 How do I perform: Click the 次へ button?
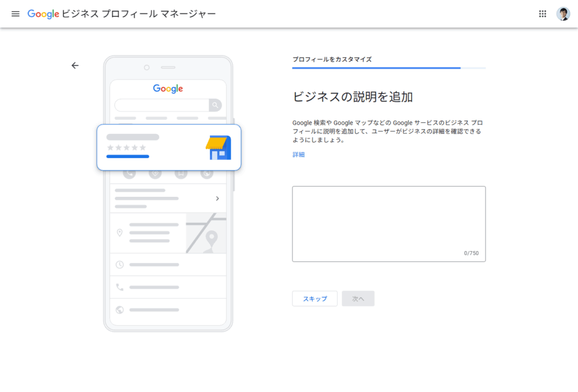358,298
